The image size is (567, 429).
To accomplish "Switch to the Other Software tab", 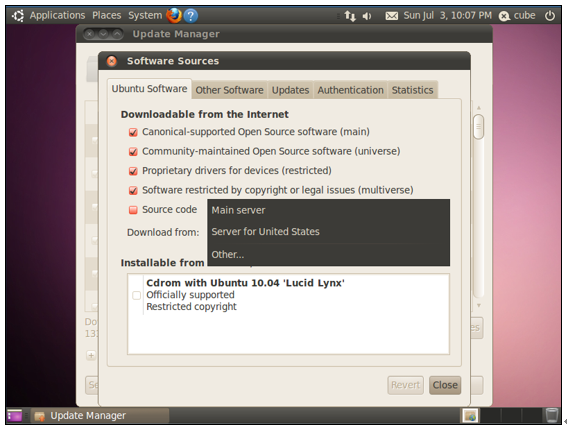I will (229, 90).
